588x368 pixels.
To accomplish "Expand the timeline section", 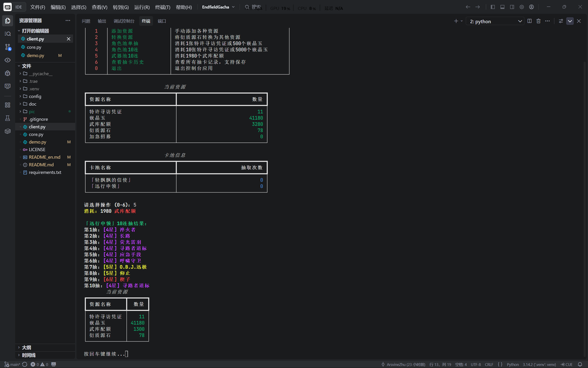I will [x=46, y=355].
